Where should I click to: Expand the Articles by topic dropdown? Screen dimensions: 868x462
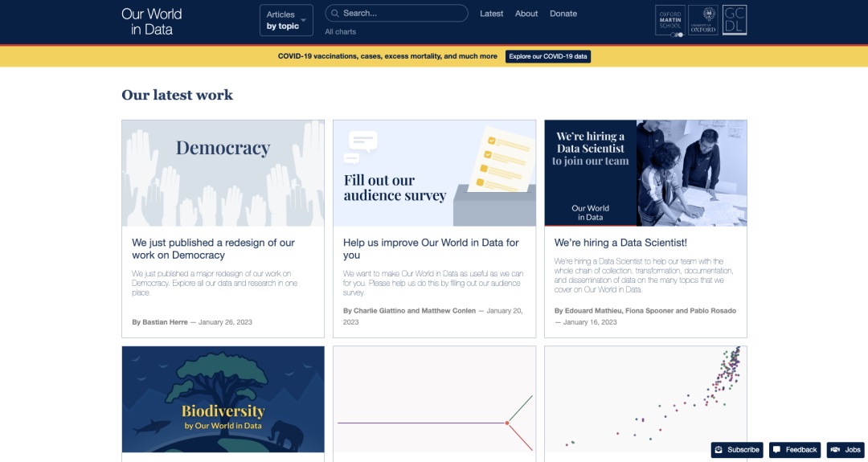tap(286, 20)
